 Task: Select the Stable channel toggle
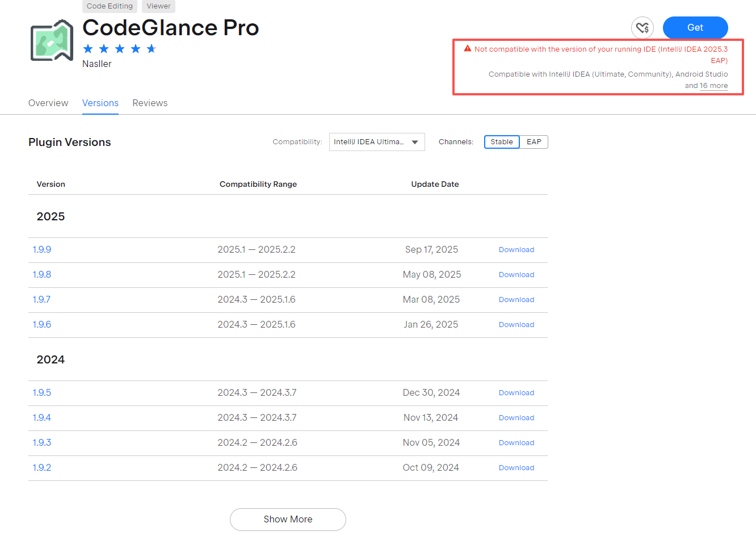click(x=502, y=142)
